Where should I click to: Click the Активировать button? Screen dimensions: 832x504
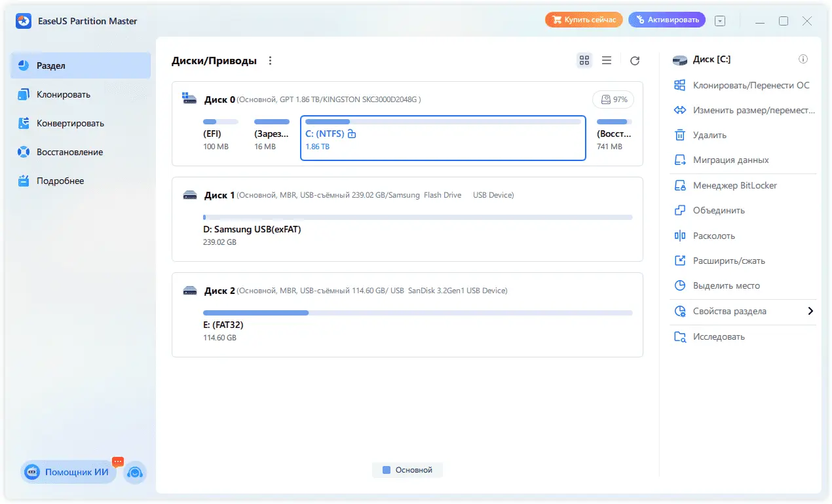(666, 20)
